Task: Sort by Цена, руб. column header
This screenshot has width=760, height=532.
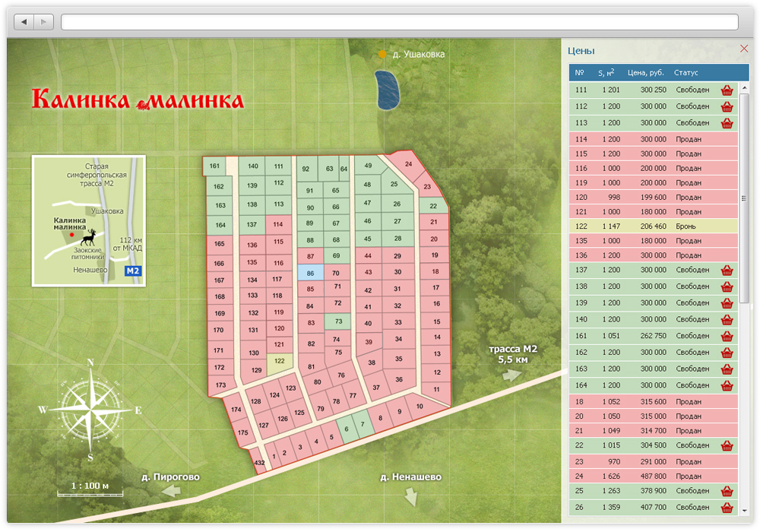Action: tap(645, 73)
